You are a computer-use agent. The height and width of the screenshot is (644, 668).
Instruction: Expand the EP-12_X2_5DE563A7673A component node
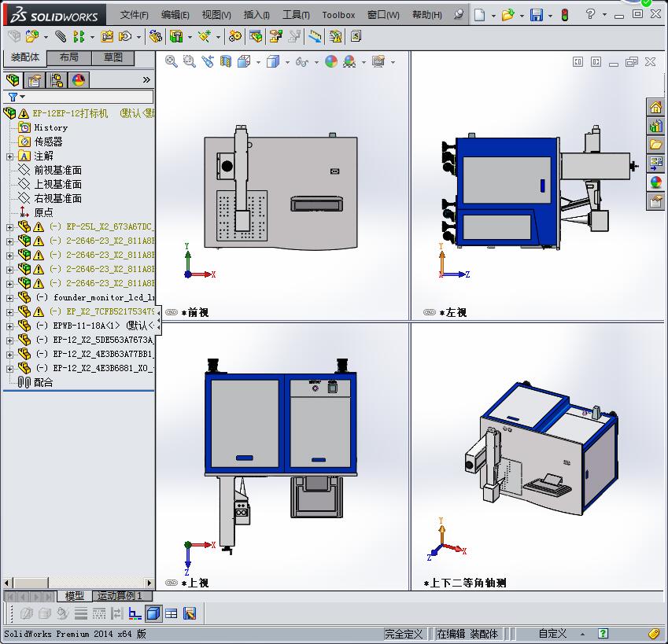[x=9, y=340]
